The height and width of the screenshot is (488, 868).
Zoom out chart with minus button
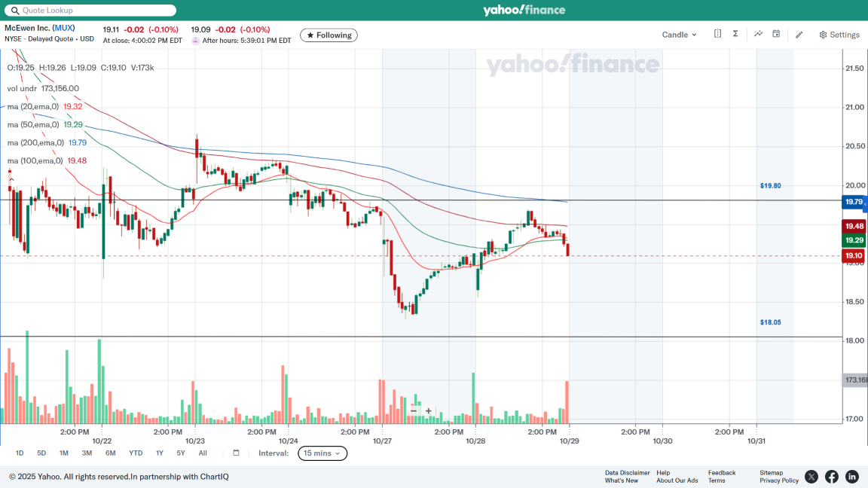[413, 410]
